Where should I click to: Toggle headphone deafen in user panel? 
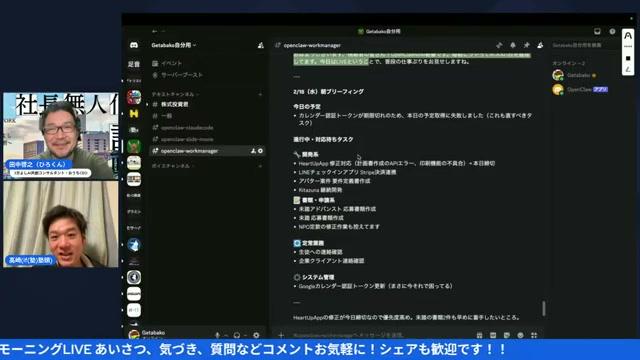[237, 335]
